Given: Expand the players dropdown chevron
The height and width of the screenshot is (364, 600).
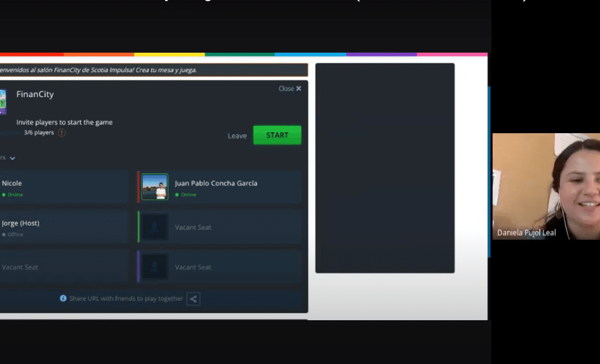Looking at the screenshot, I should (x=13, y=158).
